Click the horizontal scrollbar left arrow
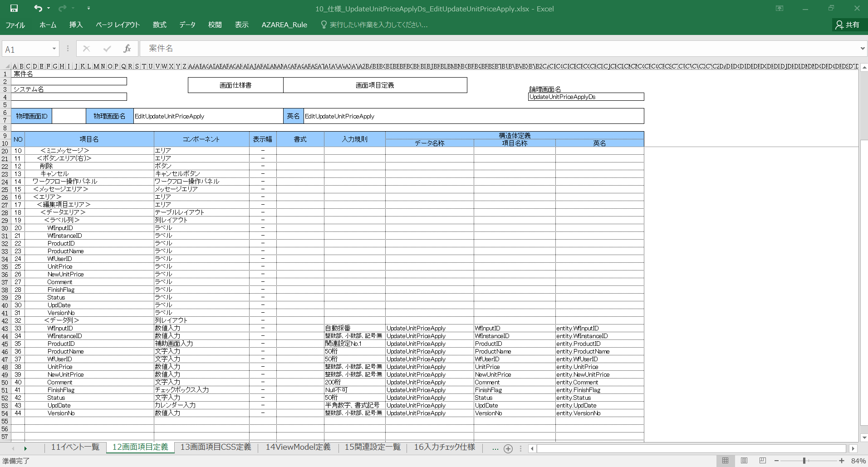868x467 pixels. [x=532, y=448]
